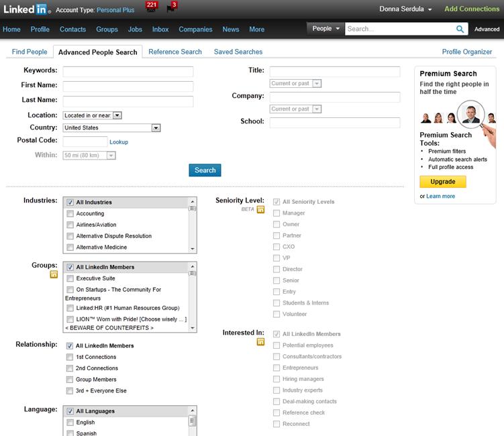Check the Accounting industry checkbox
The image size is (504, 436).
[70, 214]
